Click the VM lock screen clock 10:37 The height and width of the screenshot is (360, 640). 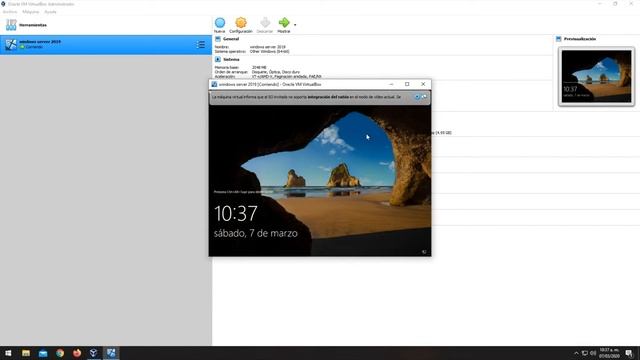236,213
